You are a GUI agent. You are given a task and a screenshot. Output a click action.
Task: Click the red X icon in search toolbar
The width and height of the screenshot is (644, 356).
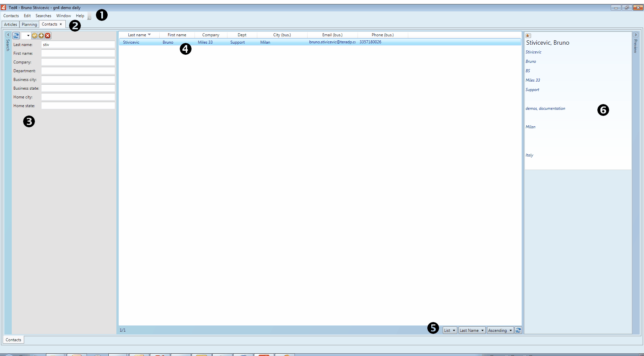[x=48, y=36]
